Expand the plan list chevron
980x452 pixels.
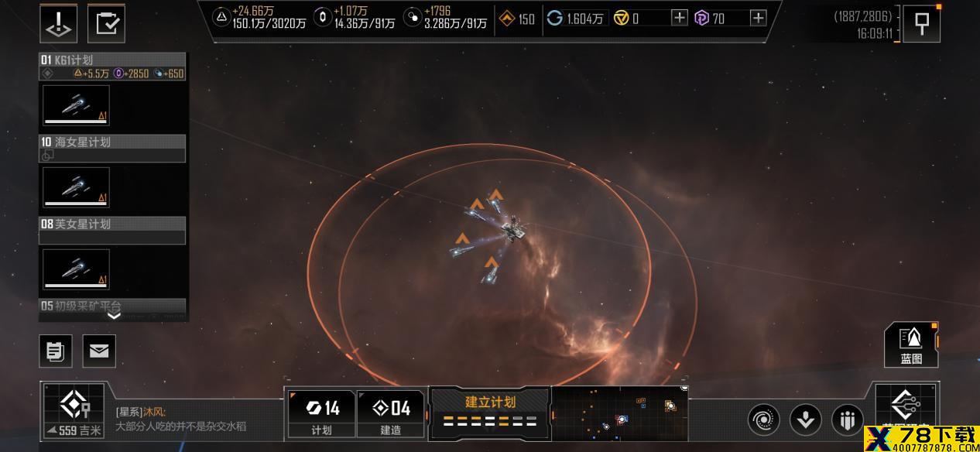(x=113, y=315)
